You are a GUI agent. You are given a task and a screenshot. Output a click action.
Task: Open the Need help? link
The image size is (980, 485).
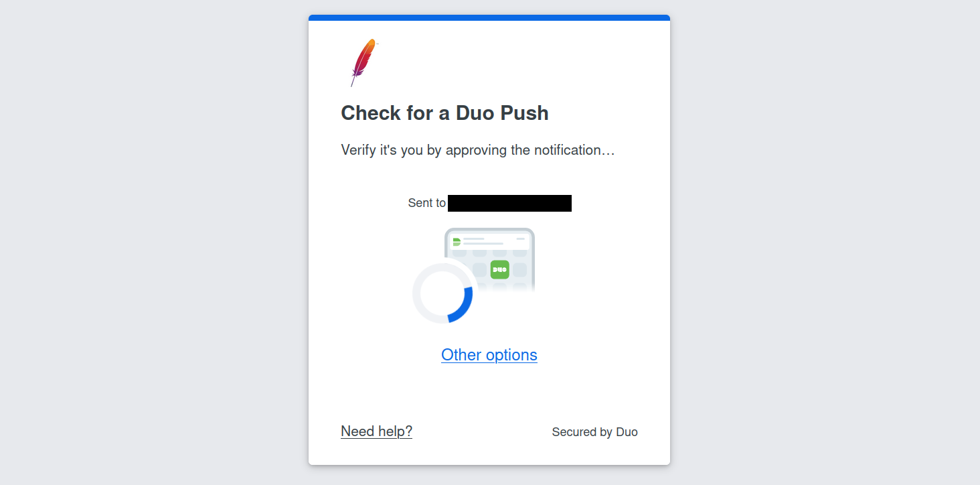(x=376, y=431)
